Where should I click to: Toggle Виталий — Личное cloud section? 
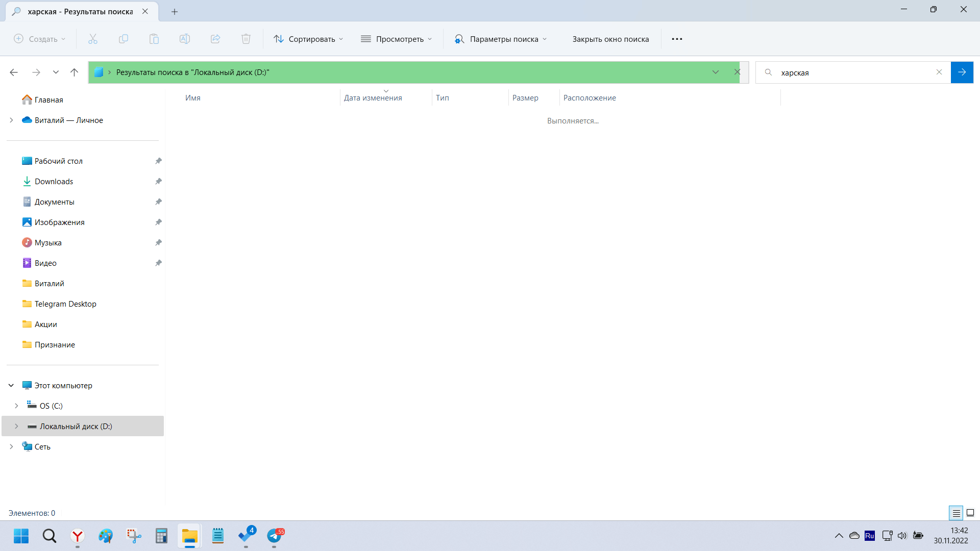pos(11,120)
